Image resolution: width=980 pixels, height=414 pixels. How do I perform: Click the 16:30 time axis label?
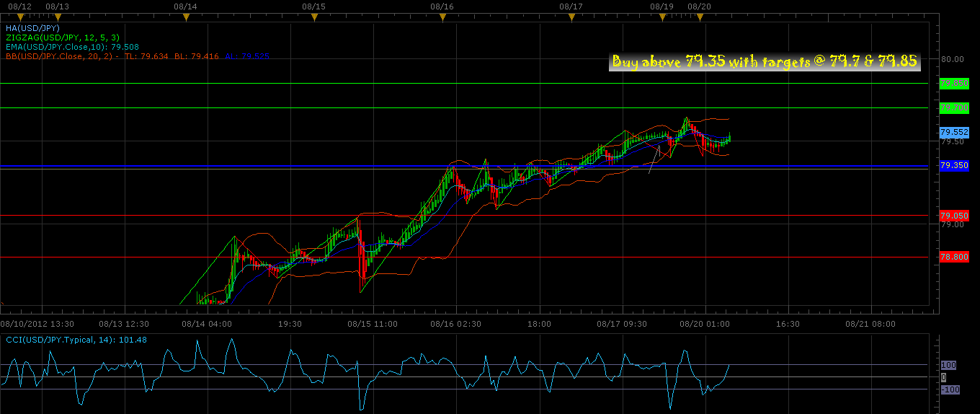click(788, 324)
